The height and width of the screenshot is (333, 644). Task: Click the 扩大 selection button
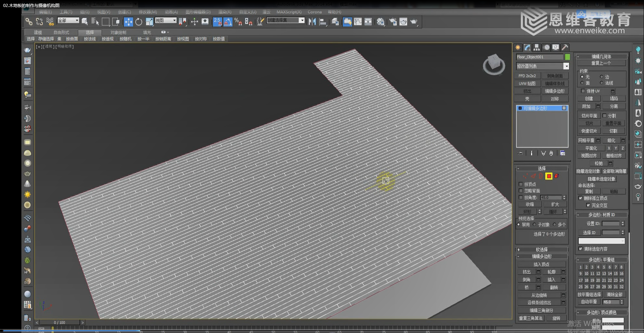point(555,205)
